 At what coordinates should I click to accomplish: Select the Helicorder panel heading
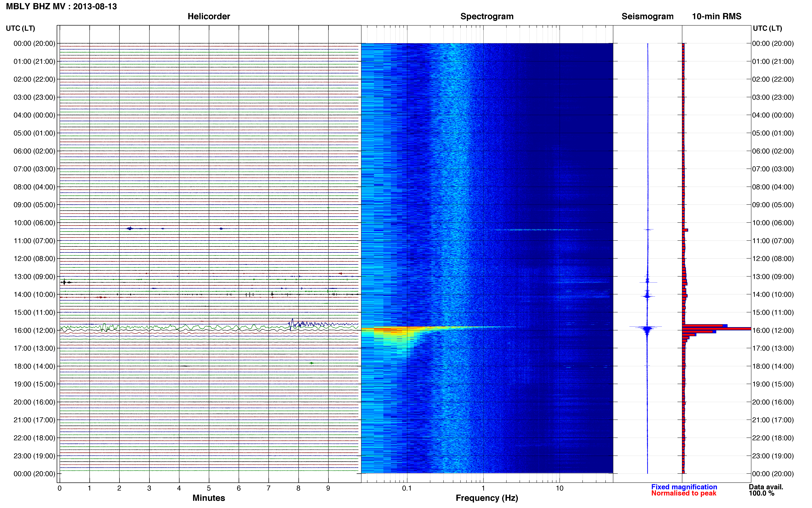coord(209,16)
